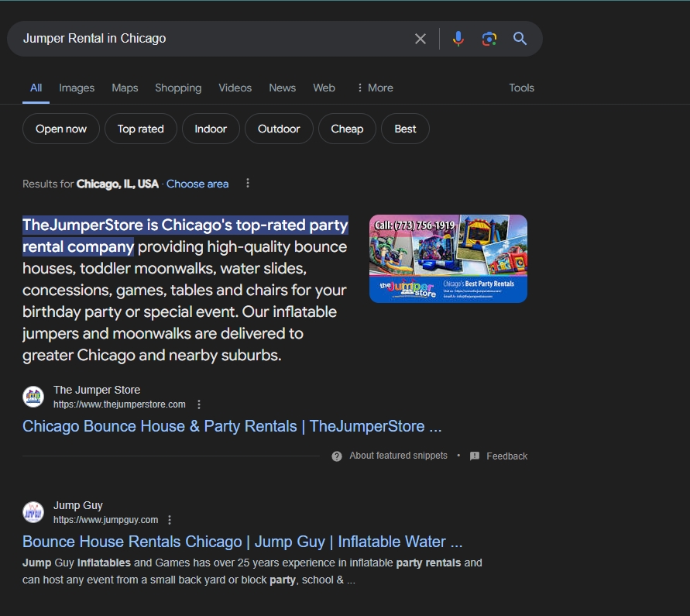Screen dimensions: 690x616
Task: Apply the Open now filter chip
Action: coord(60,129)
